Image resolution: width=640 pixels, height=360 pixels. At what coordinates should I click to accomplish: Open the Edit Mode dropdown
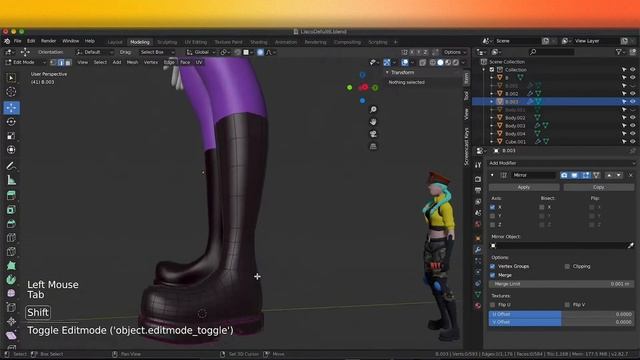click(x=26, y=62)
